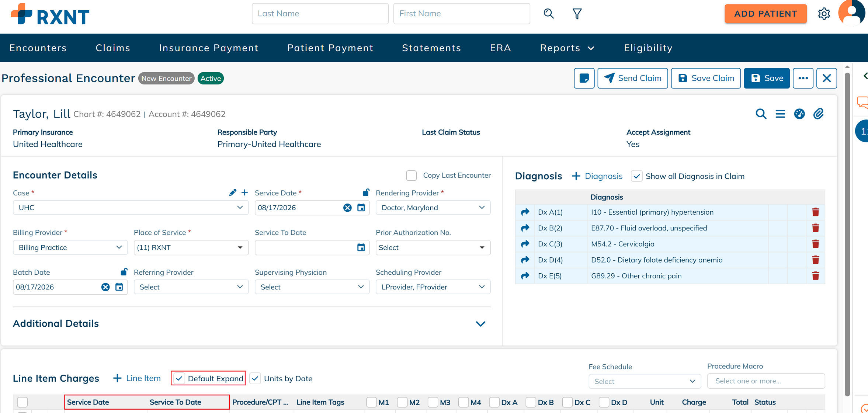The height and width of the screenshot is (413, 868).
Task: Add a new Line Item
Action: pyautogui.click(x=137, y=378)
